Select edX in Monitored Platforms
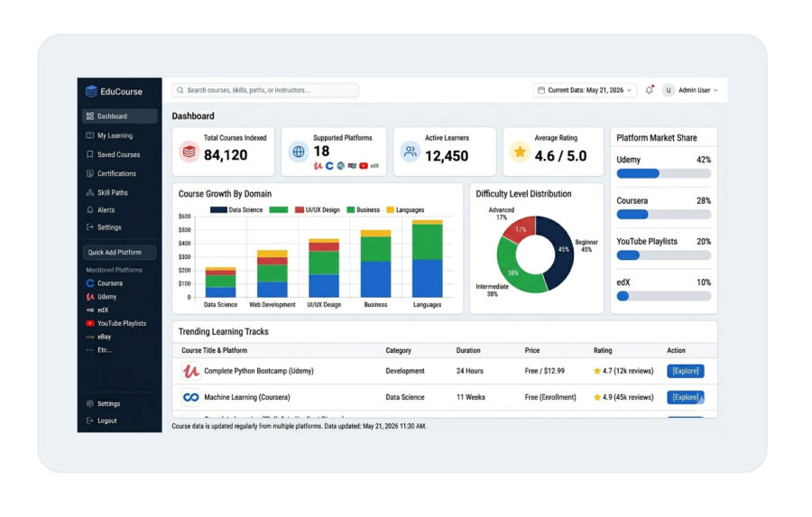The image size is (812, 517). (x=103, y=309)
